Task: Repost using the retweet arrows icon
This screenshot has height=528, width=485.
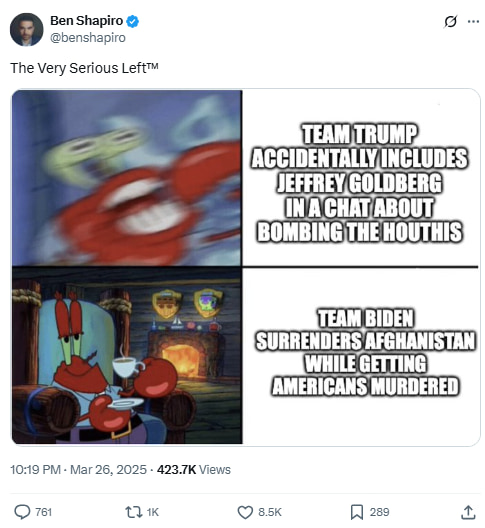Action: [x=134, y=512]
